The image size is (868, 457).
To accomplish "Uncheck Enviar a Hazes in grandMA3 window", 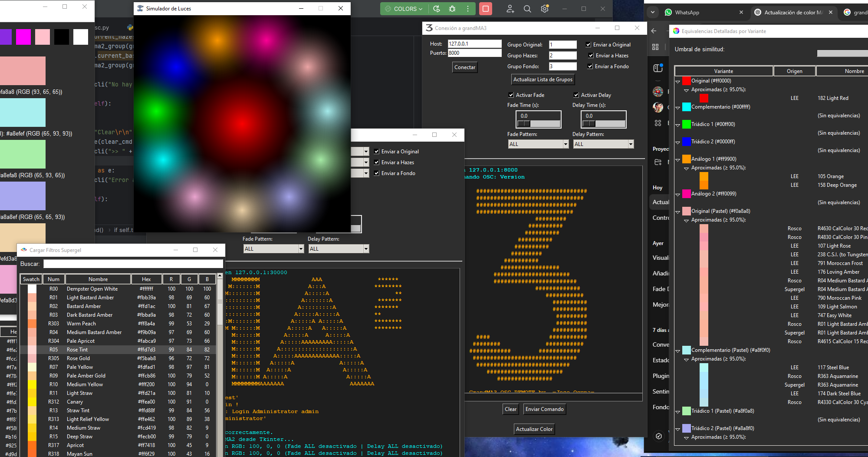I will point(591,56).
